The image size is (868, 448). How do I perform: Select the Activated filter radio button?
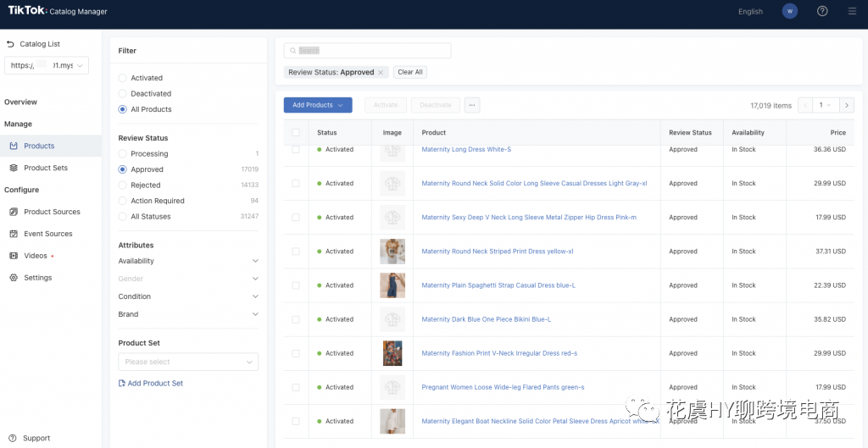click(123, 78)
